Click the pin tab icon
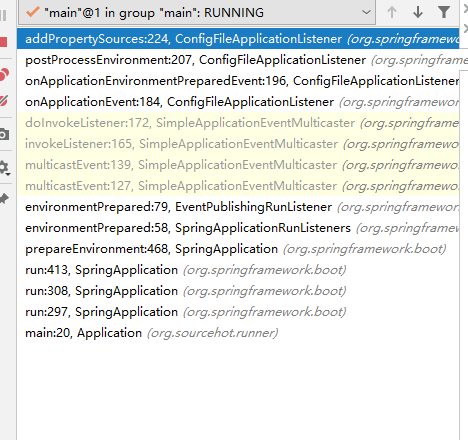Viewport: 468px width, 440px height. [4, 199]
